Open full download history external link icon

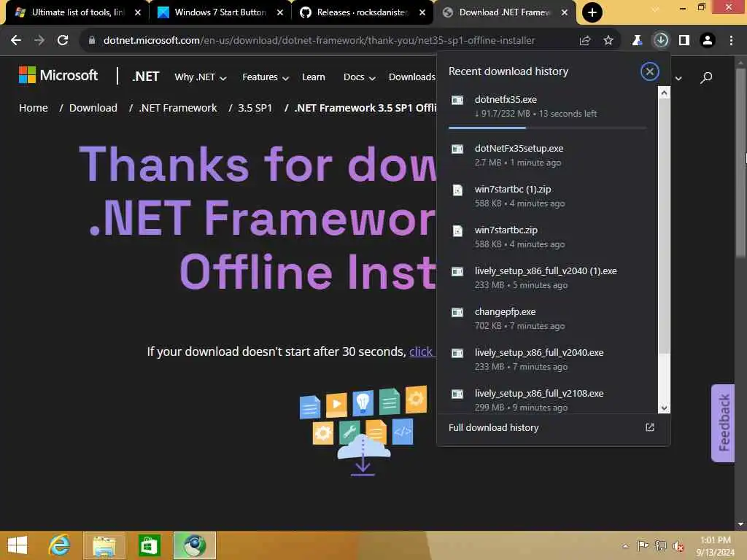650,427
